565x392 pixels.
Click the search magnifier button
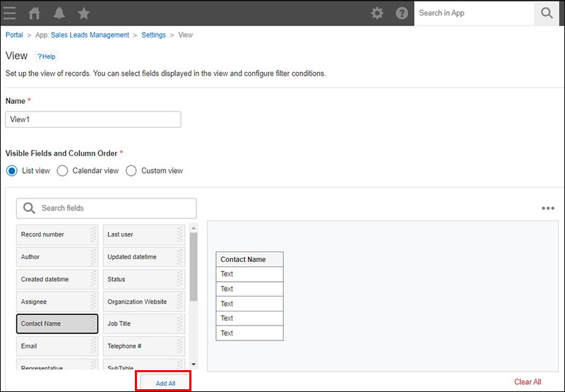coord(547,13)
